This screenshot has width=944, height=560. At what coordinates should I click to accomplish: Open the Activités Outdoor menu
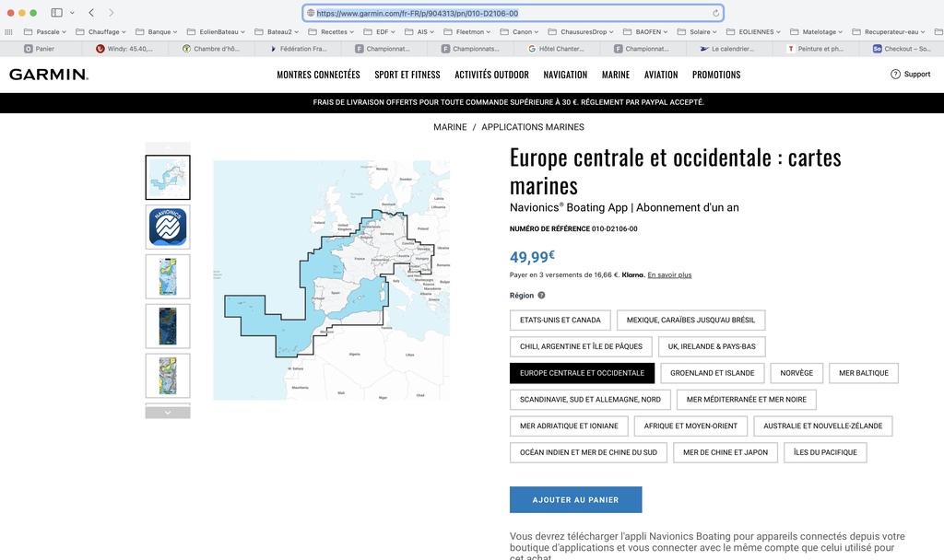click(x=492, y=75)
